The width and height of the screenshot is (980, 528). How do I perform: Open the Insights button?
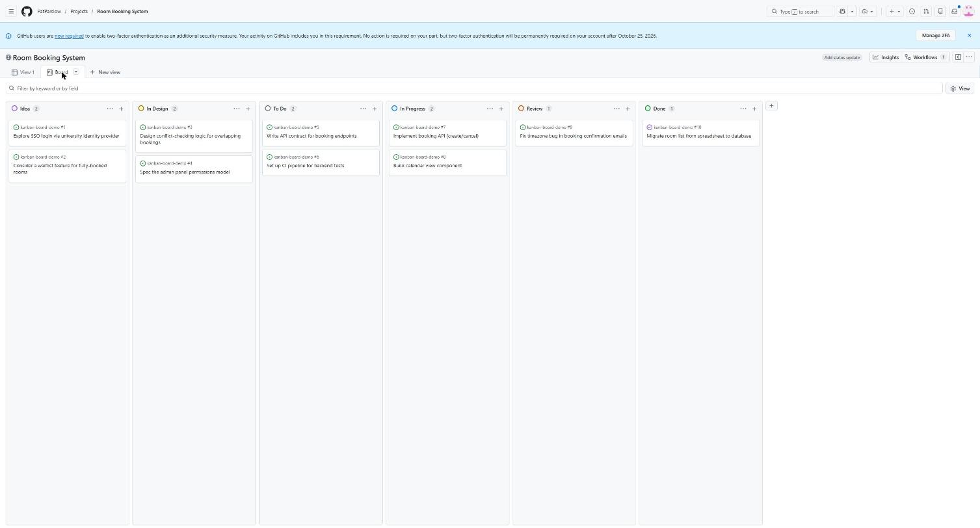(886, 57)
